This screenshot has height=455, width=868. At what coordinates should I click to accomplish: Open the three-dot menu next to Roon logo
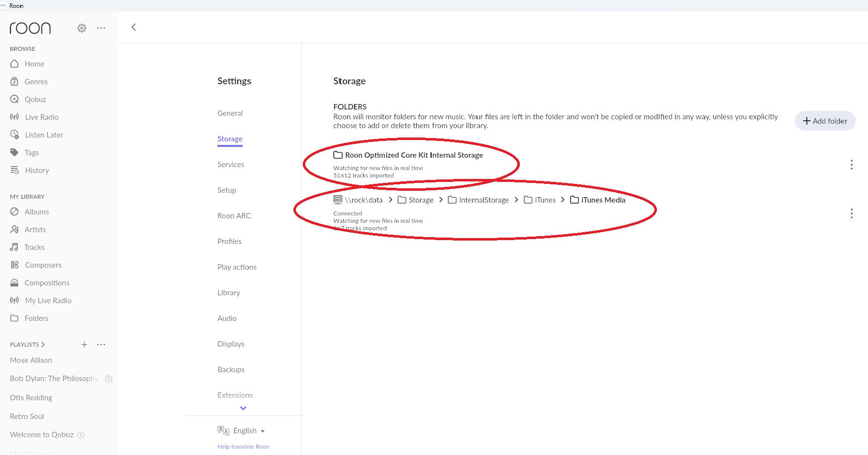(x=101, y=28)
